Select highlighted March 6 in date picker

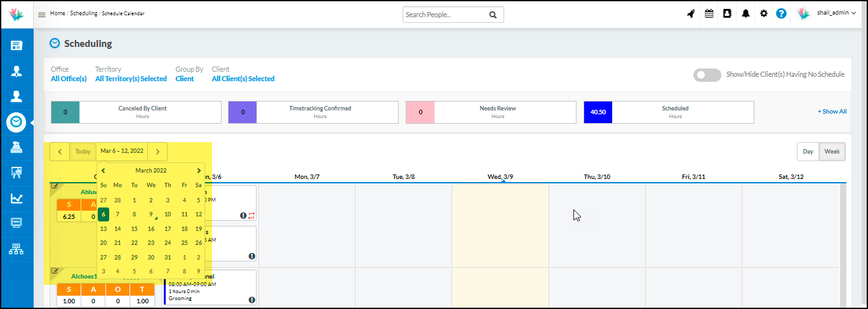pos(103,214)
